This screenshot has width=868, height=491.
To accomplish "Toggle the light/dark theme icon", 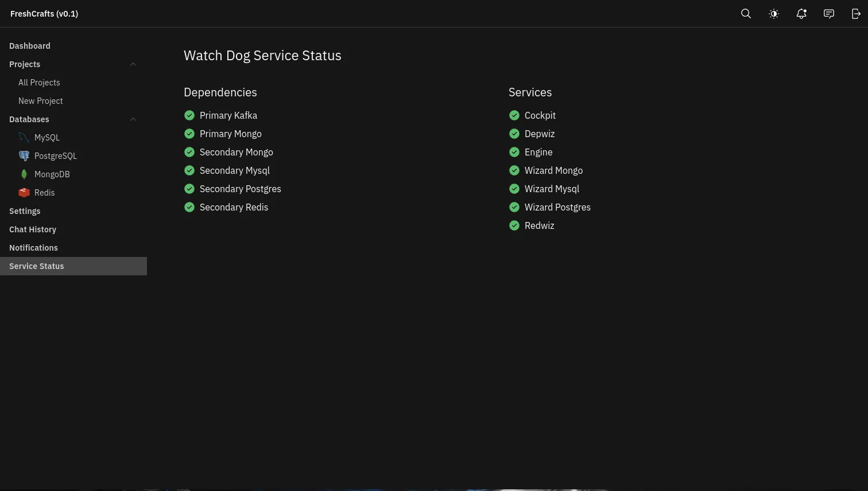I will coord(774,14).
